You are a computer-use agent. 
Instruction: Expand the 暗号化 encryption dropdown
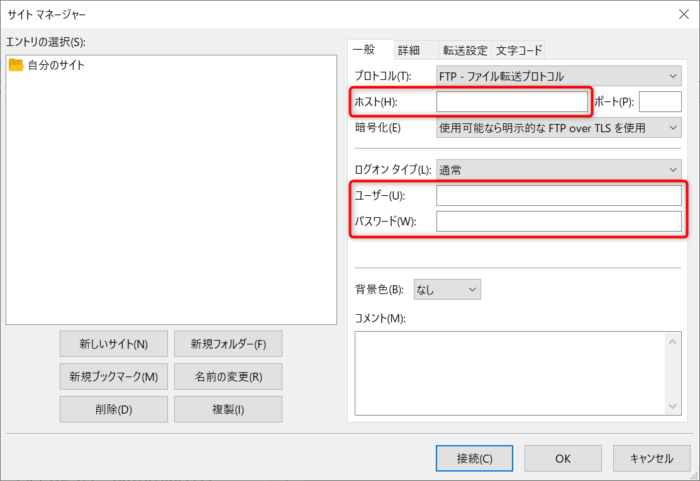point(558,127)
